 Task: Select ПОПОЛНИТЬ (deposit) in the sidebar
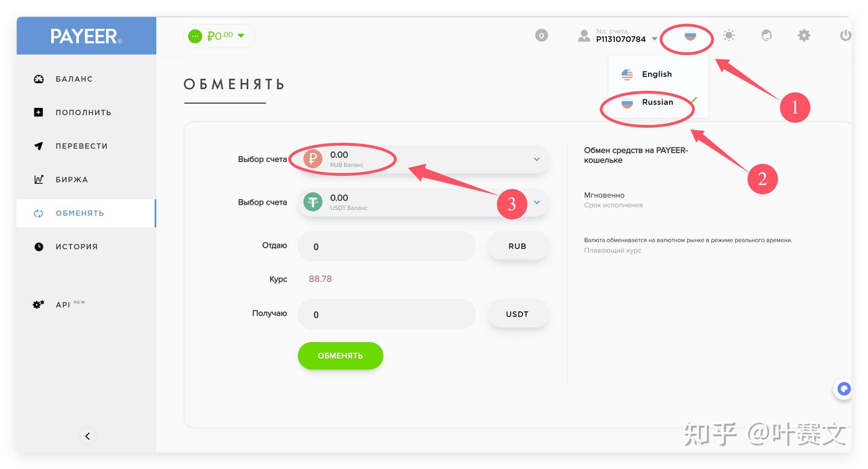click(83, 112)
